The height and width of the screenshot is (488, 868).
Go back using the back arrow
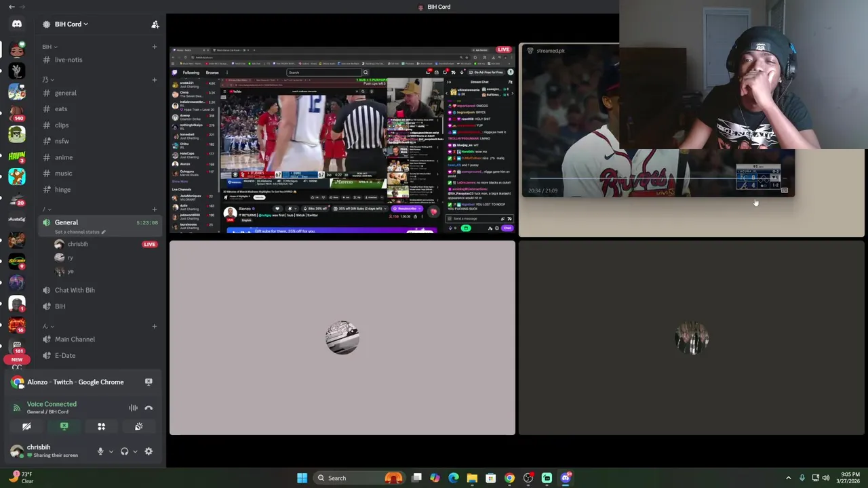pyautogui.click(x=12, y=7)
